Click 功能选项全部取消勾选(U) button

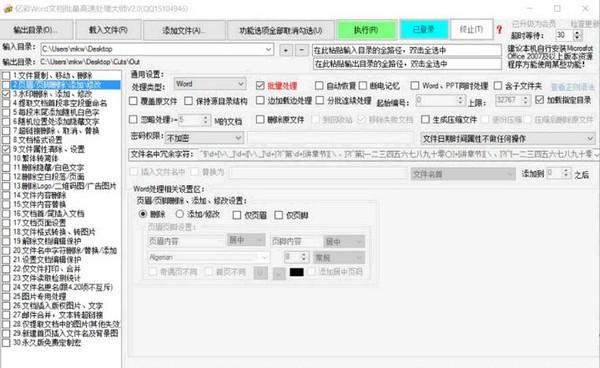tap(280, 30)
